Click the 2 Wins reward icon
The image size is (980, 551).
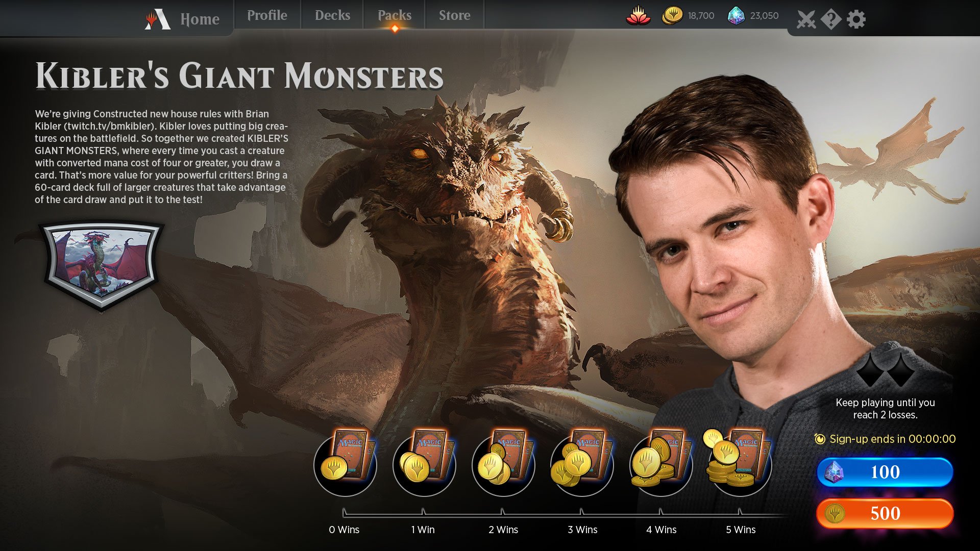tap(503, 463)
